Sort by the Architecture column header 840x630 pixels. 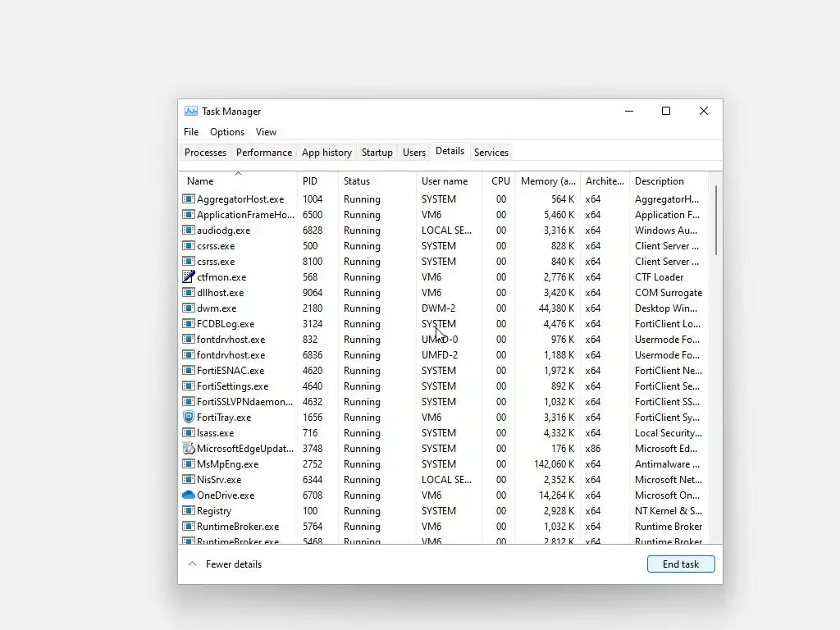[605, 181]
